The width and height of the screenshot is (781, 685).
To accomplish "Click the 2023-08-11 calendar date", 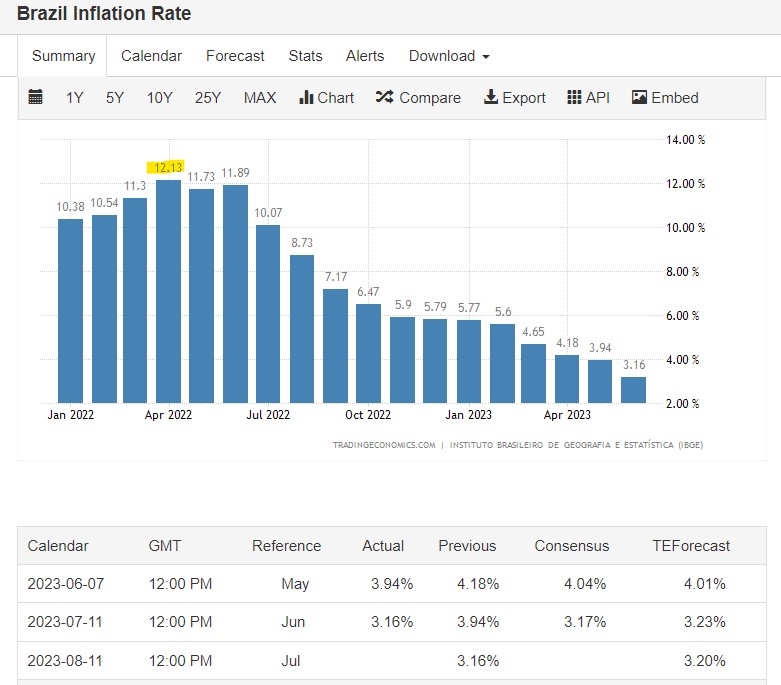I will coord(65,661).
